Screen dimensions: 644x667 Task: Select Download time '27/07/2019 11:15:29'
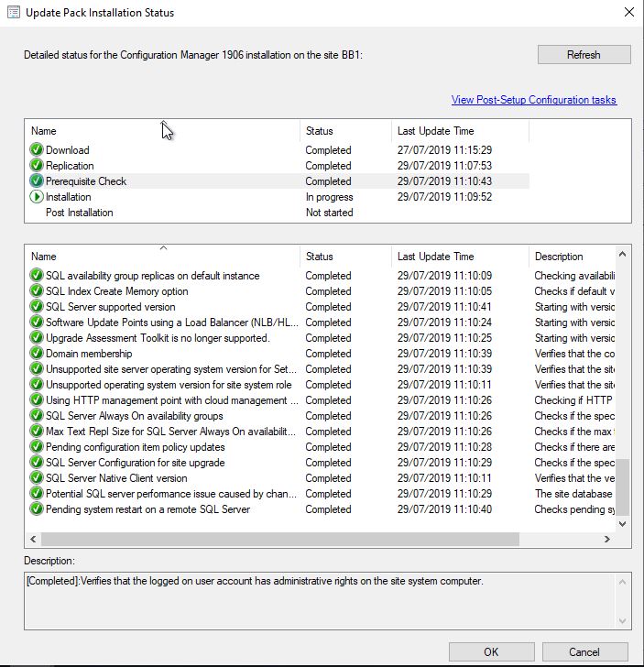pyautogui.click(x=444, y=150)
